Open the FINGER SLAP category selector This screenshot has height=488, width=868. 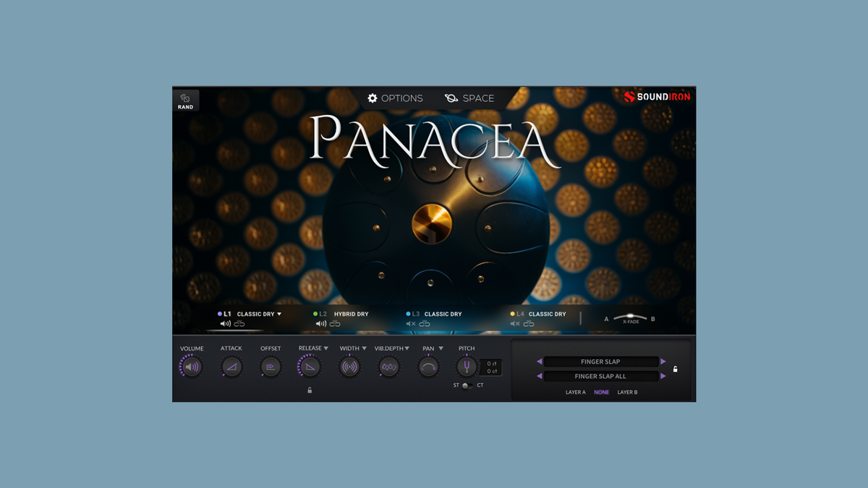coord(601,361)
